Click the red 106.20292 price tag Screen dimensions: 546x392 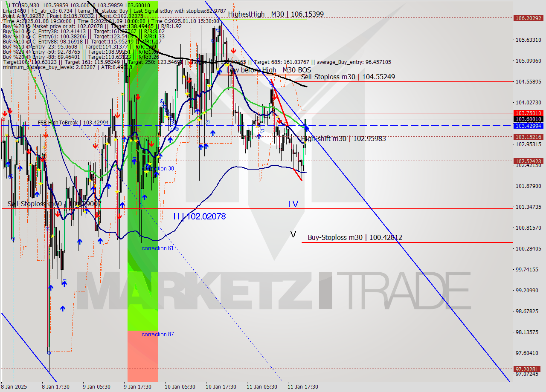click(529, 18)
